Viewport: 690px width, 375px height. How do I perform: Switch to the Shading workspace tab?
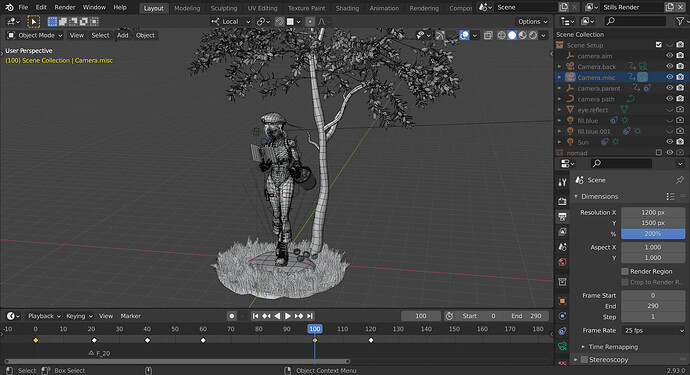347,8
